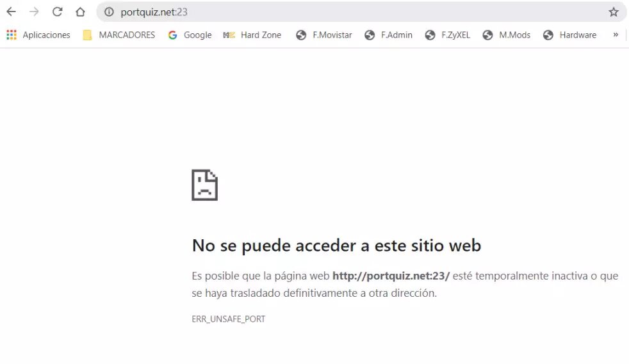The image size is (629, 364).
Task: Open the Hardware bookmark
Action: 569,35
